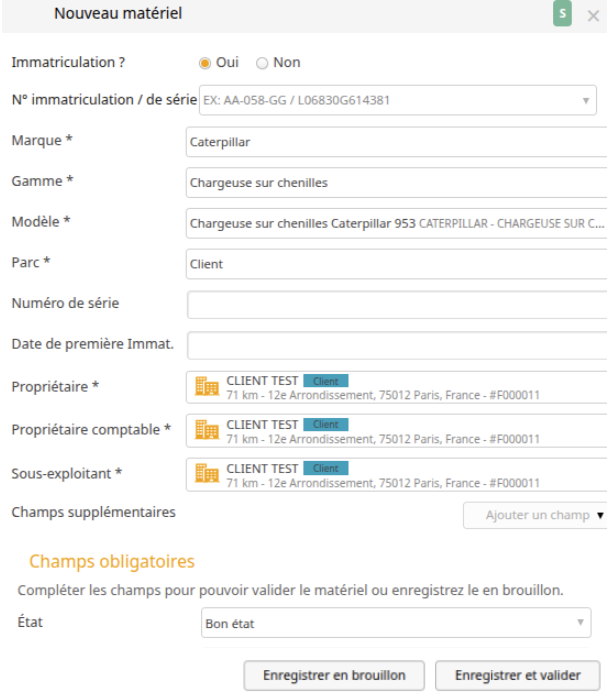Click the empty Numéro de série field
Viewport: 615px width, 699px height.
click(x=397, y=304)
